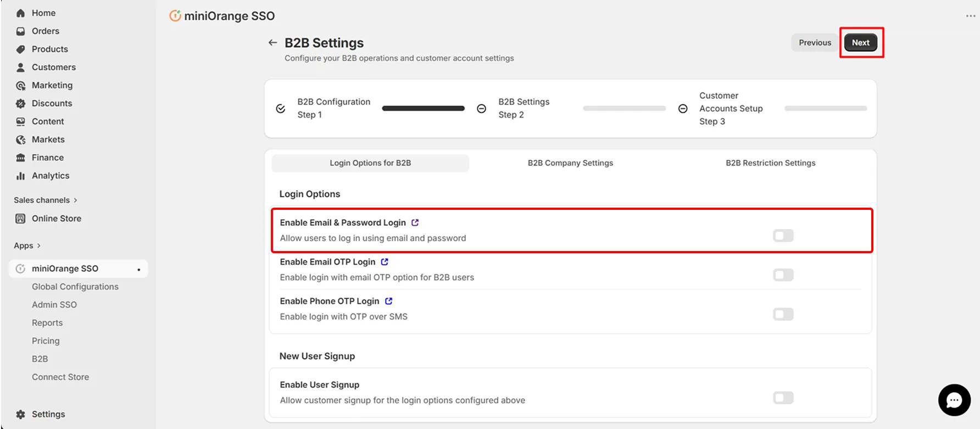Viewport: 980px width, 429px height.
Task: Open the chat support bubble
Action: pyautogui.click(x=954, y=400)
